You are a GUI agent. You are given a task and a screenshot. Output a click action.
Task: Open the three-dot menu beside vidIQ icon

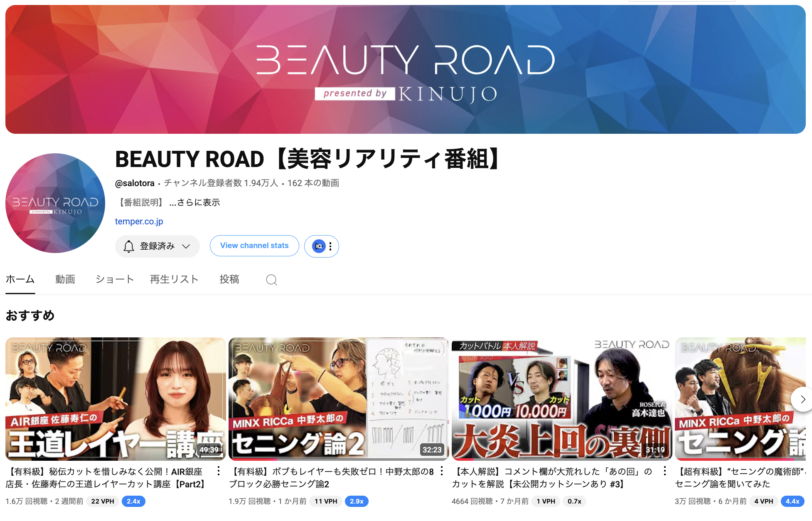[330, 246]
